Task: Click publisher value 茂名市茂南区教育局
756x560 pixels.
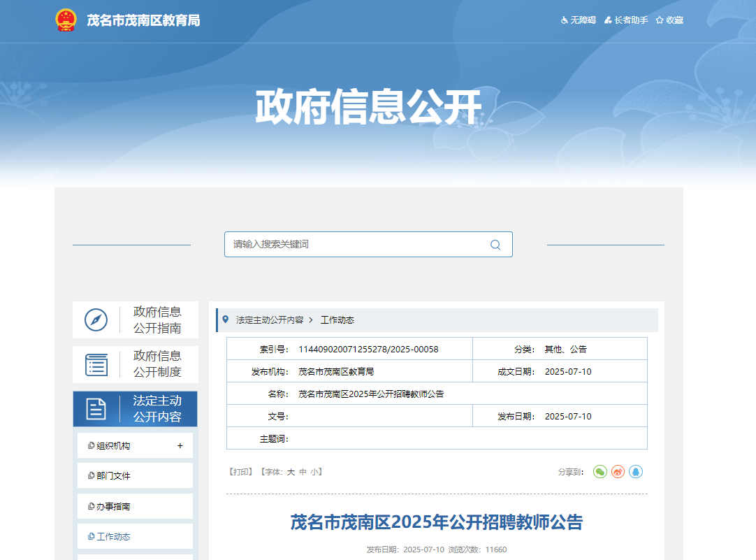Action: [336, 372]
